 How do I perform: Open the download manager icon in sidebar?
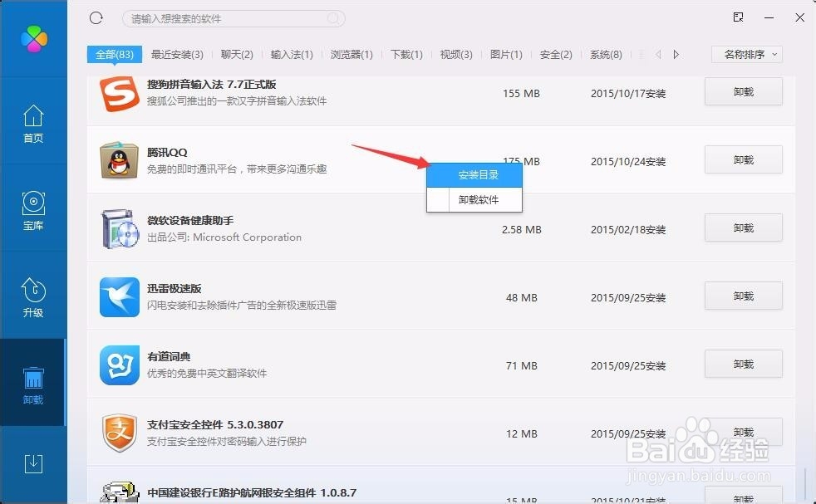pos(33,463)
